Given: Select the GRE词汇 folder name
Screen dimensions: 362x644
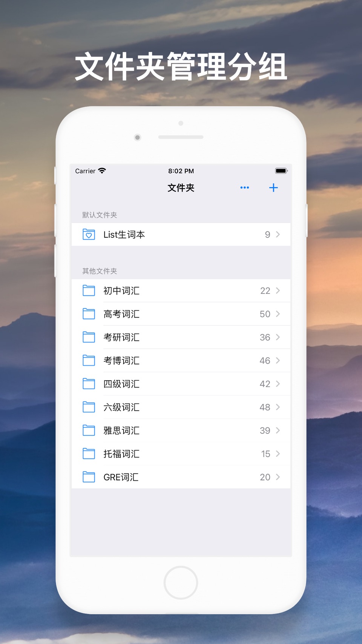Looking at the screenshot, I should pos(121,478).
